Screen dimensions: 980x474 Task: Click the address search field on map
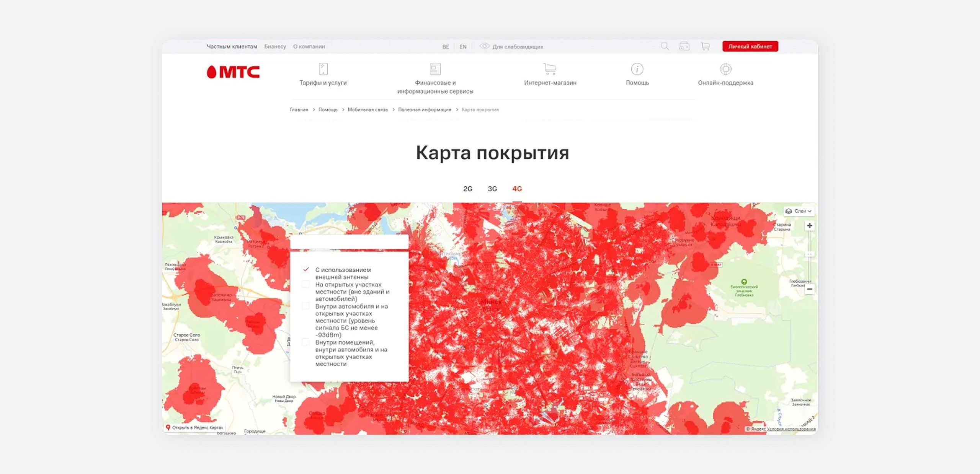coord(349,243)
